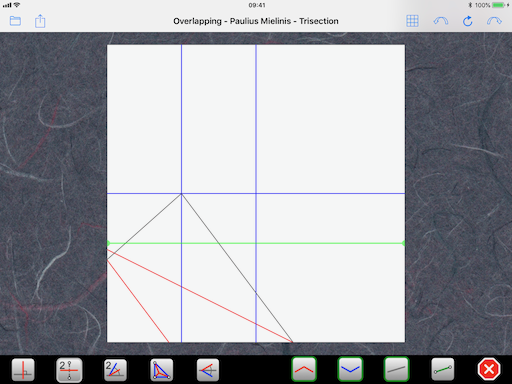
Task: Select the triangle incenter tool
Action: click(162, 370)
